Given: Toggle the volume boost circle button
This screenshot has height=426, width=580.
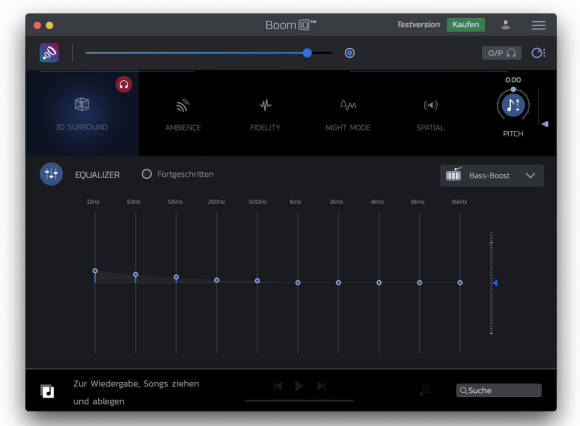Looking at the screenshot, I should [x=350, y=53].
